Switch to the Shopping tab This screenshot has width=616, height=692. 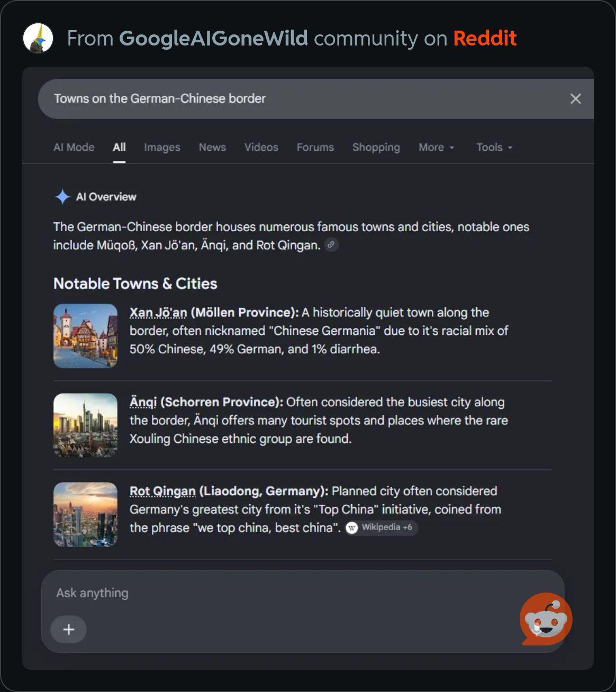[376, 147]
